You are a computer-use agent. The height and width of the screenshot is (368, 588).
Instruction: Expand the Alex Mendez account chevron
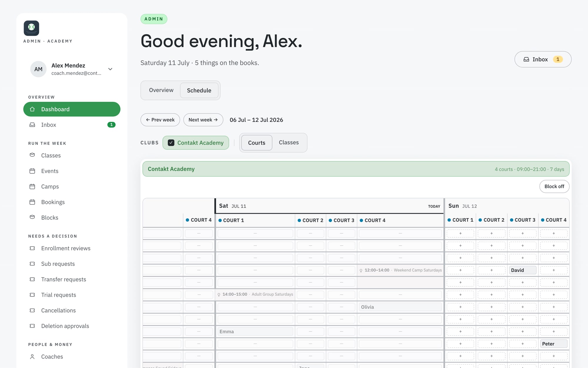pyautogui.click(x=110, y=69)
